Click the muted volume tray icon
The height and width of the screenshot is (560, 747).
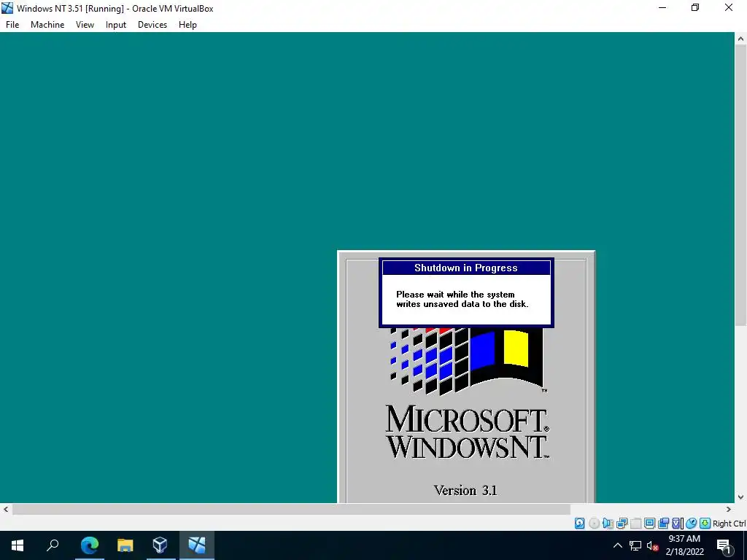[x=652, y=545]
